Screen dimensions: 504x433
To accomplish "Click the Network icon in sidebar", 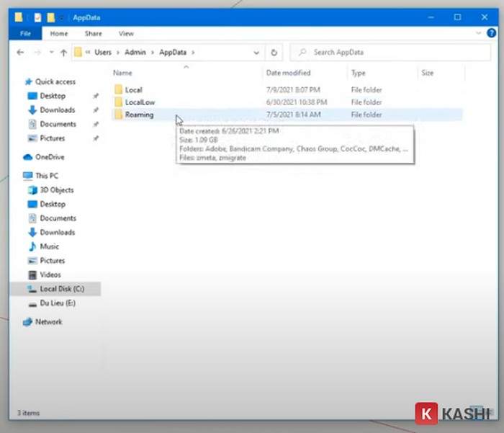I will (27, 322).
